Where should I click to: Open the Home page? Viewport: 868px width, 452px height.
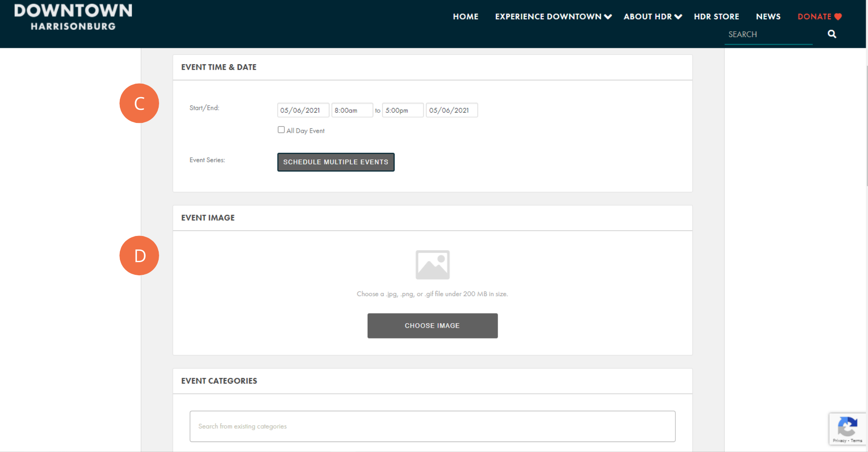tap(466, 17)
